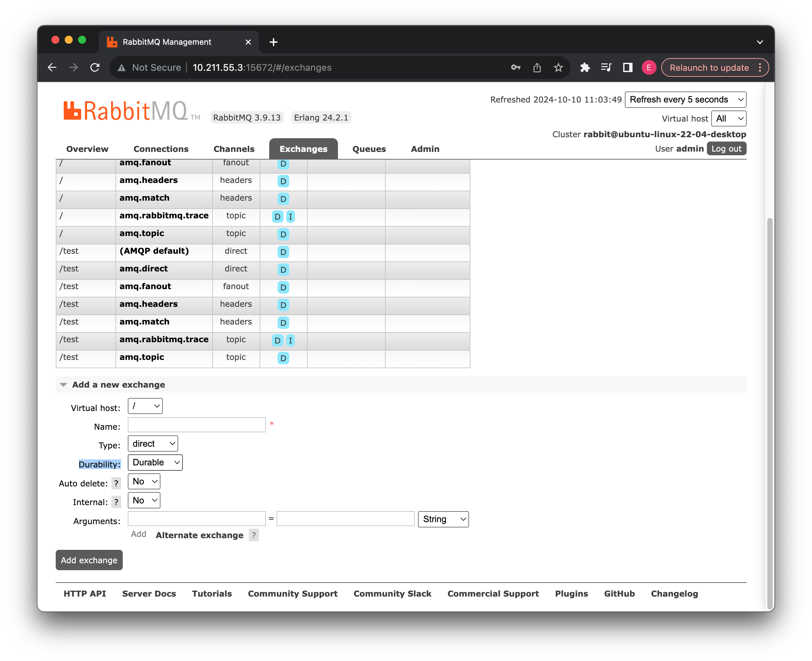
Task: Click the password key icon in address bar
Action: tap(515, 68)
